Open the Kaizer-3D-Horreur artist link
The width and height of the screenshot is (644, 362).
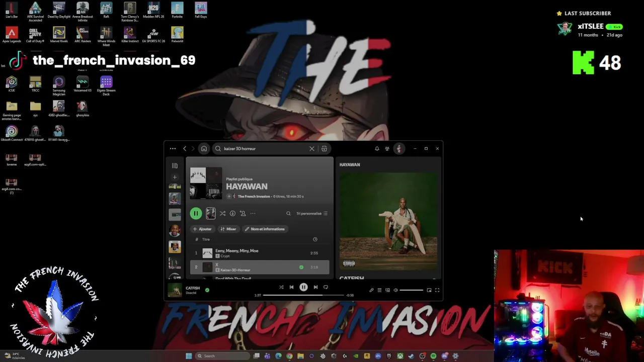[235, 270]
